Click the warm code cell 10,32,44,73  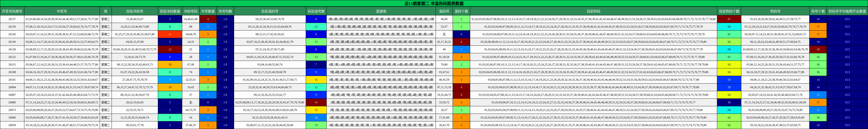(444, 95)
